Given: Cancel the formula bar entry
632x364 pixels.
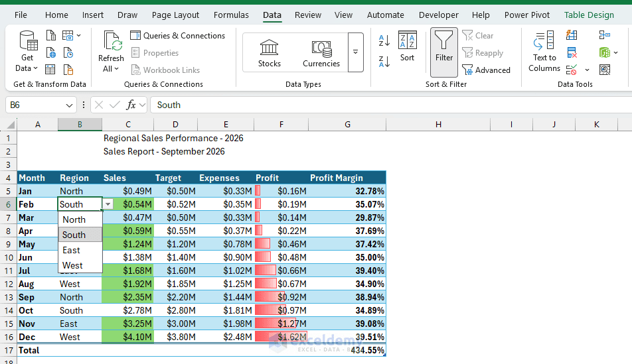Looking at the screenshot, I should 99,105.
